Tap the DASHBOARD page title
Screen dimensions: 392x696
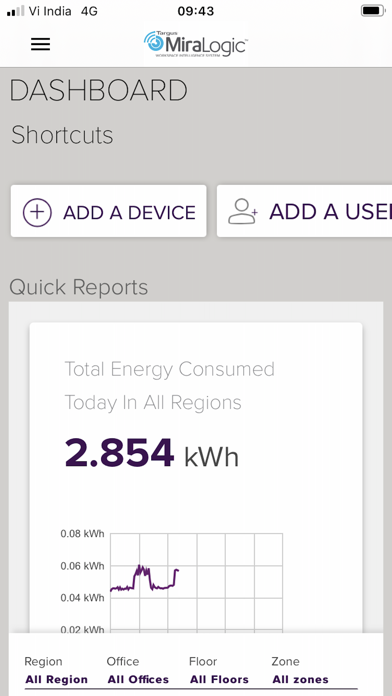click(x=98, y=91)
